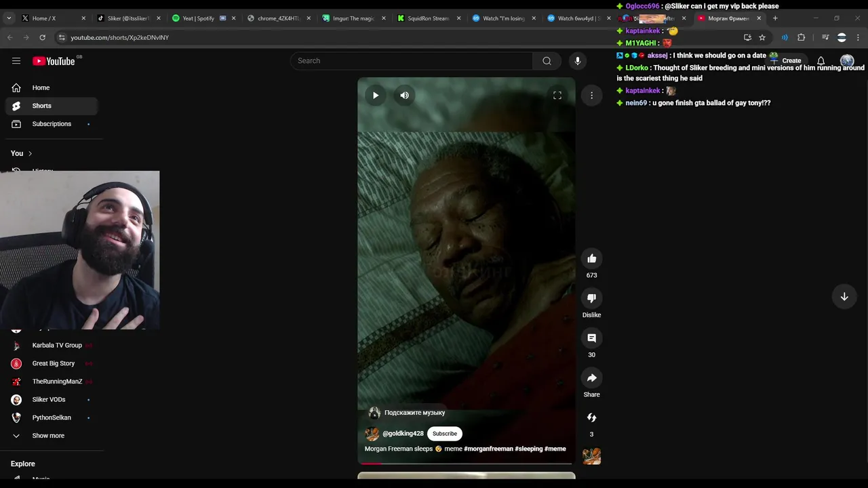Focus the YouTube search field
Viewport: 868px width, 488px height.
tap(412, 61)
